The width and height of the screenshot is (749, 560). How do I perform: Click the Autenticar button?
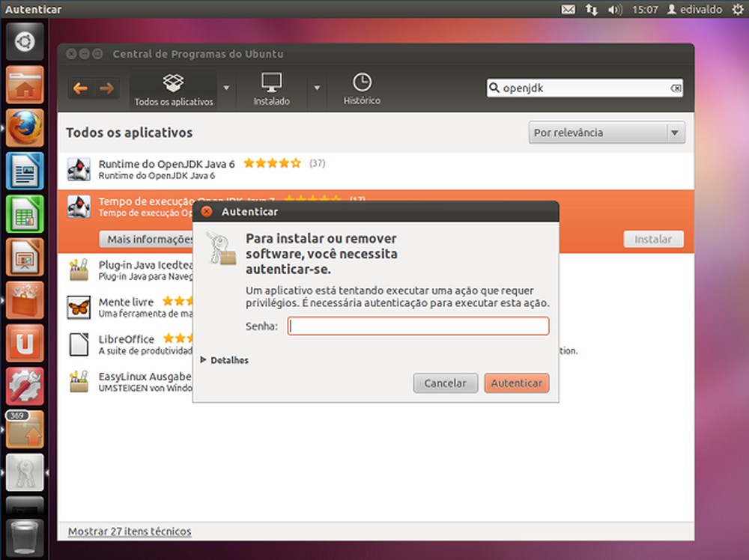click(x=516, y=383)
